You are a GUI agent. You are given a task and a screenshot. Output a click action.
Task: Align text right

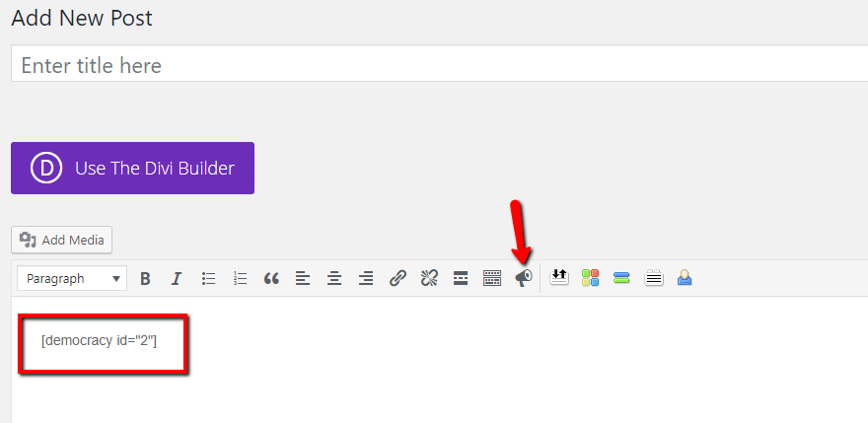coord(365,278)
